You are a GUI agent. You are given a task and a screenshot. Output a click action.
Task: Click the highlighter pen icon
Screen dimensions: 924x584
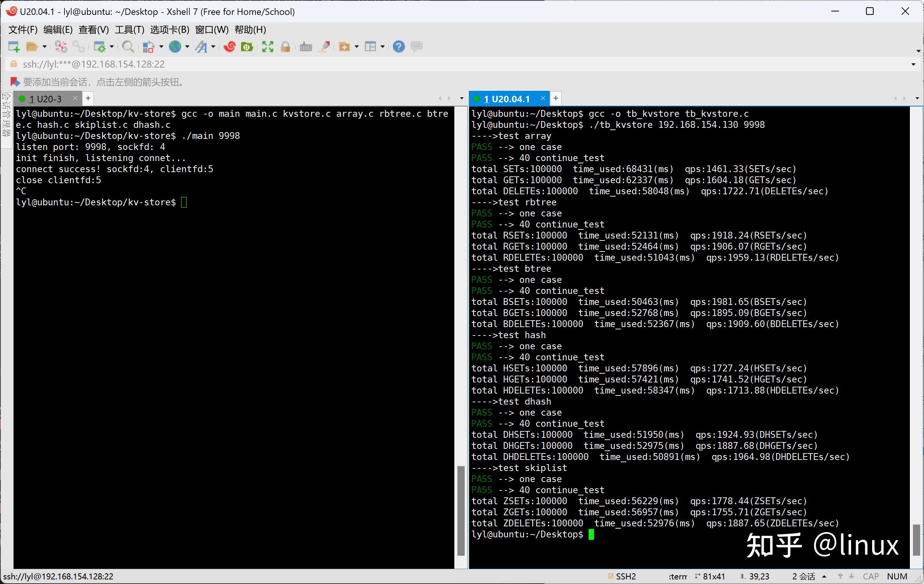(325, 47)
